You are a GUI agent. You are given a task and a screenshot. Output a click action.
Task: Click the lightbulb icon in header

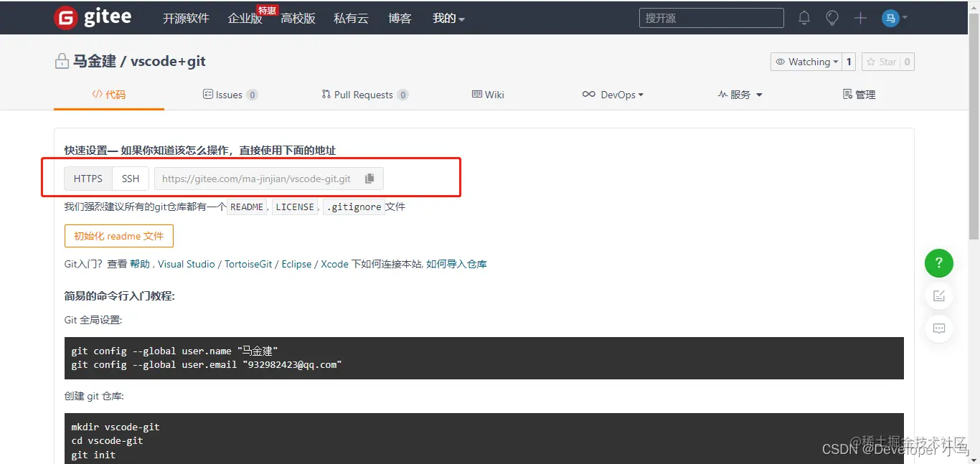[x=832, y=18]
